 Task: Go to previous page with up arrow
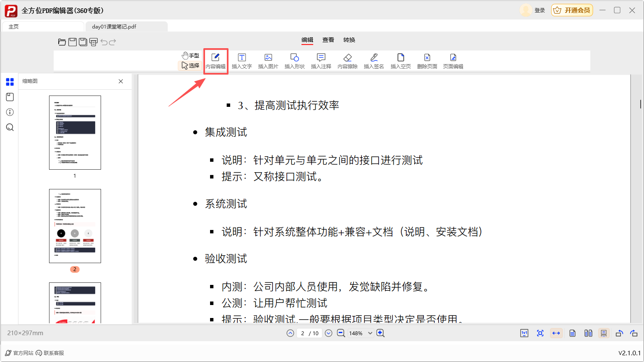tap(290, 333)
